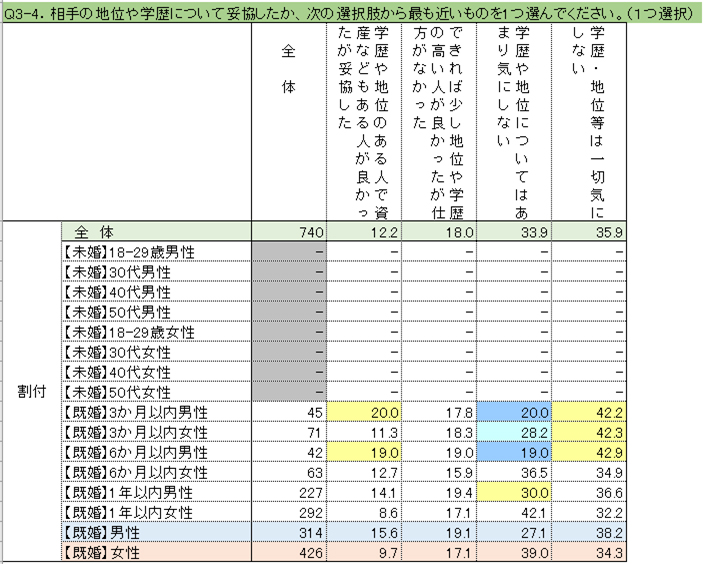Select the 割付 row group label

(32, 392)
